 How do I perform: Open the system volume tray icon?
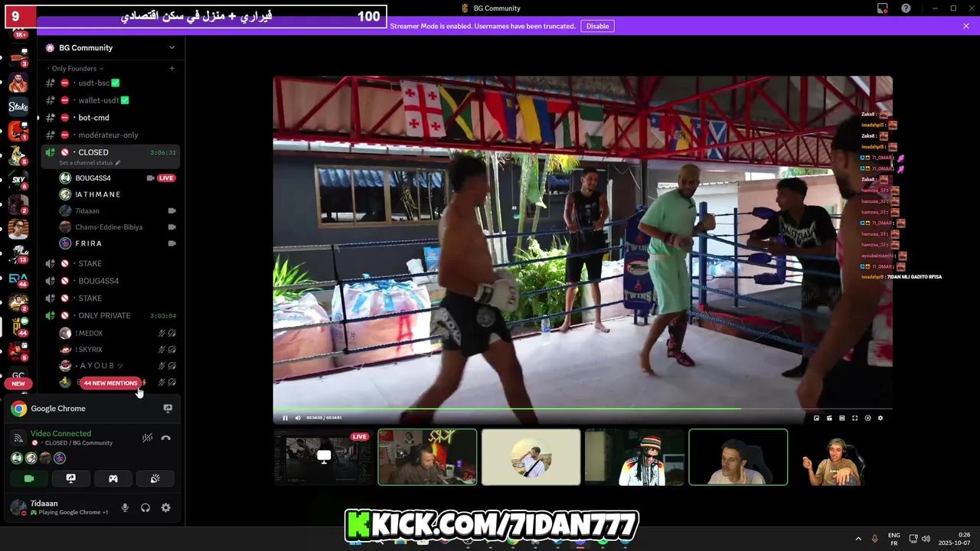(x=926, y=539)
